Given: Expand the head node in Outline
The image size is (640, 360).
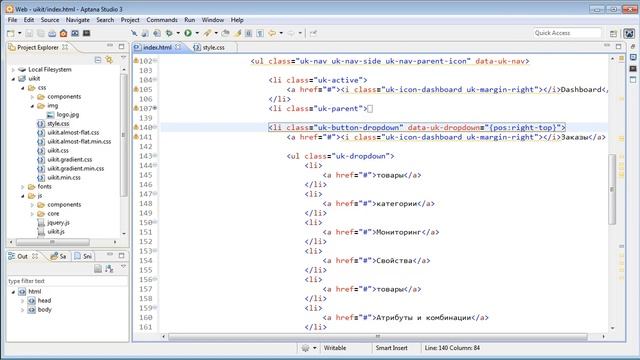Looking at the screenshot, I should point(22,301).
